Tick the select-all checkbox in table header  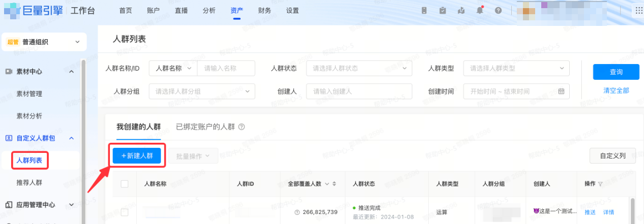coord(125,184)
